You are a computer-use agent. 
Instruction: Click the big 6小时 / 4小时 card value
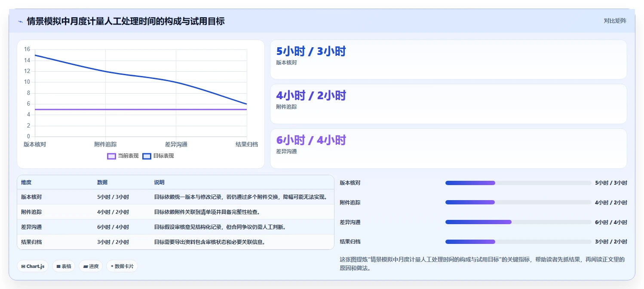point(311,140)
